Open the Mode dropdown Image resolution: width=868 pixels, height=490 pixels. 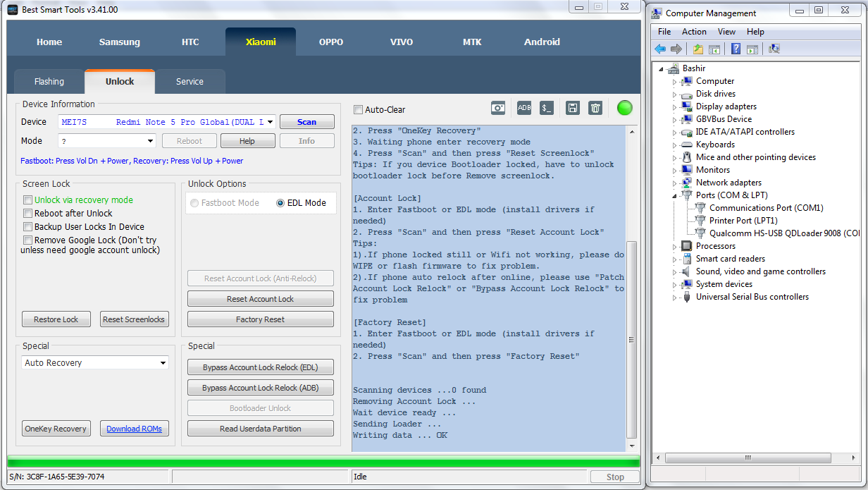[x=151, y=141]
